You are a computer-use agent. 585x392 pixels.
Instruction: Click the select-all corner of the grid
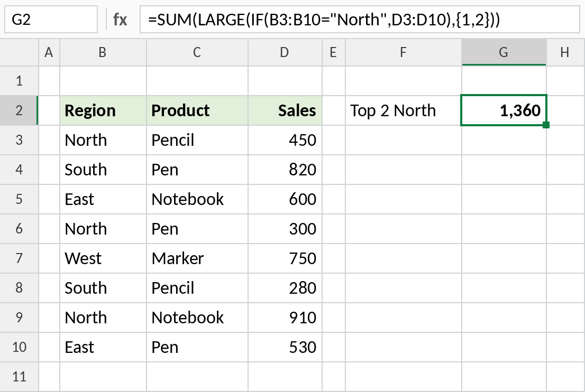[19, 52]
